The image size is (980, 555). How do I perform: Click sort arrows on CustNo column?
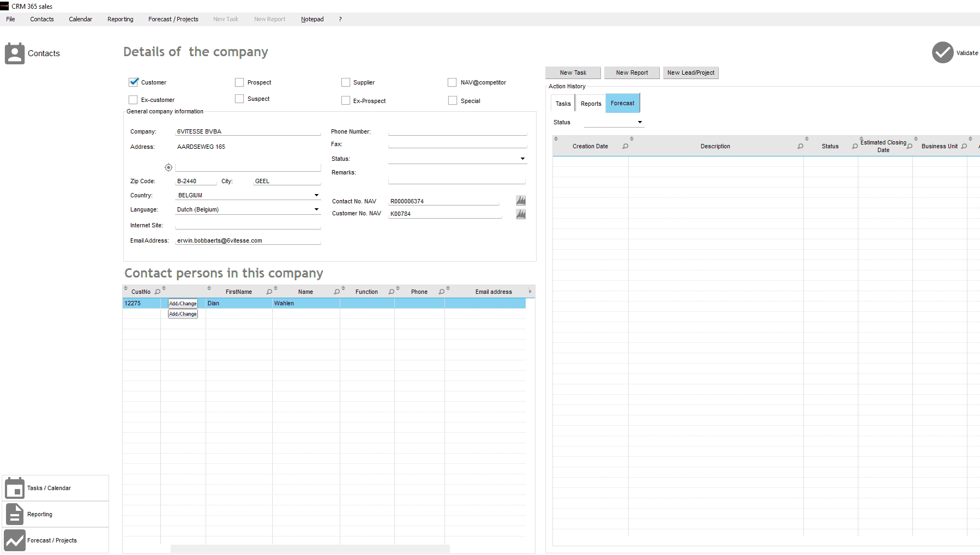pos(126,288)
